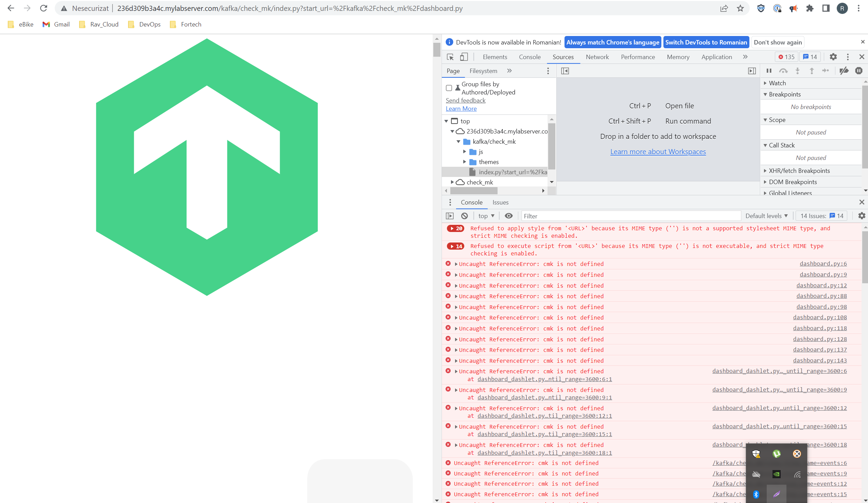Click the pause script execution icon
This screenshot has height=503, width=868.
[x=769, y=71]
